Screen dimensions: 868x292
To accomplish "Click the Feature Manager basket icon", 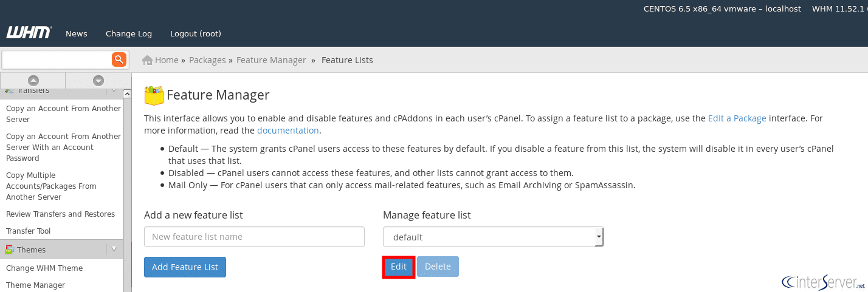I will [x=154, y=95].
